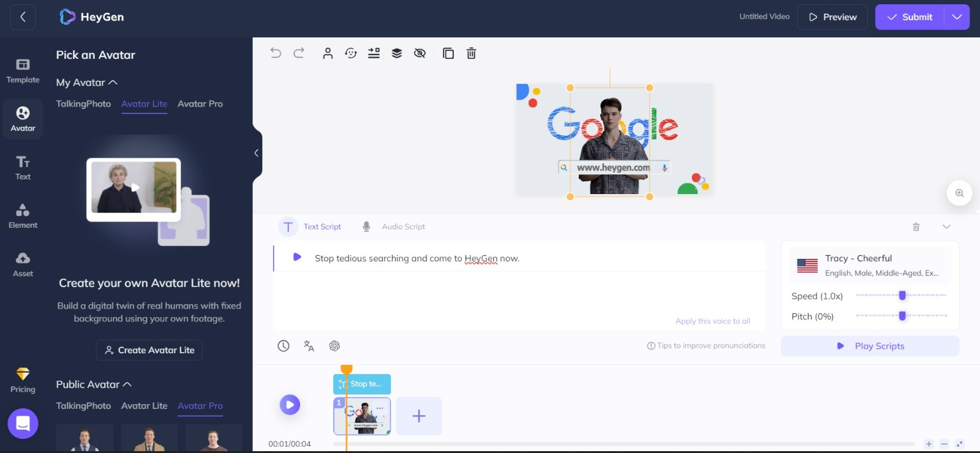Open the align options toolbar icon
This screenshot has width=980, height=453.
click(374, 53)
